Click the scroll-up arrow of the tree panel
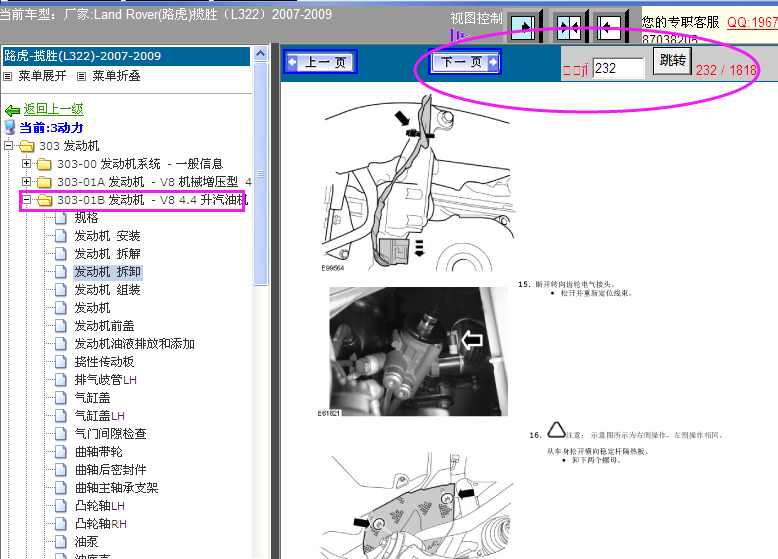The image size is (778, 559). pos(260,54)
